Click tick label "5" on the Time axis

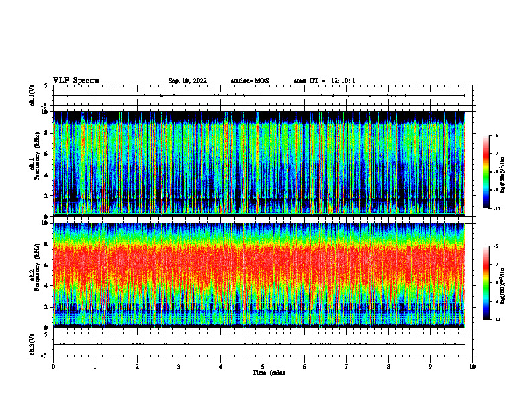click(x=263, y=367)
